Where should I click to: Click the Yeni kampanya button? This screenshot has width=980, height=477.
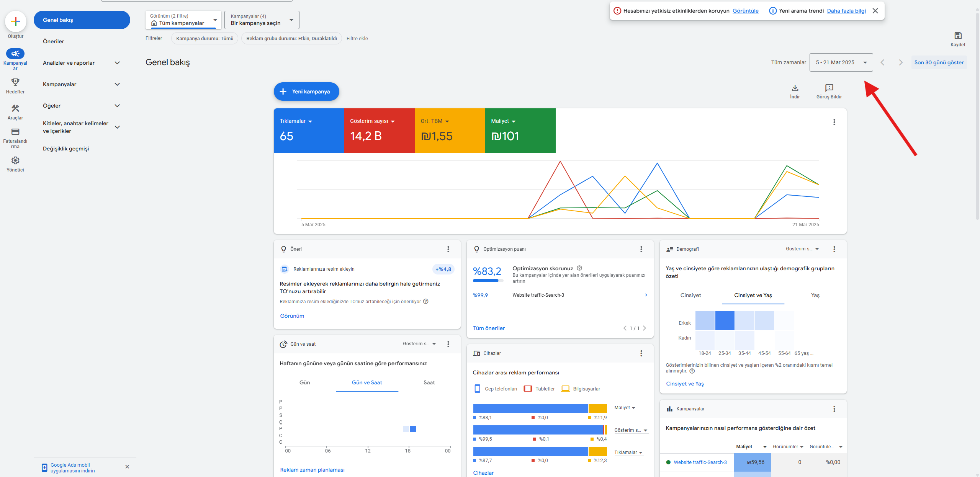pos(306,91)
